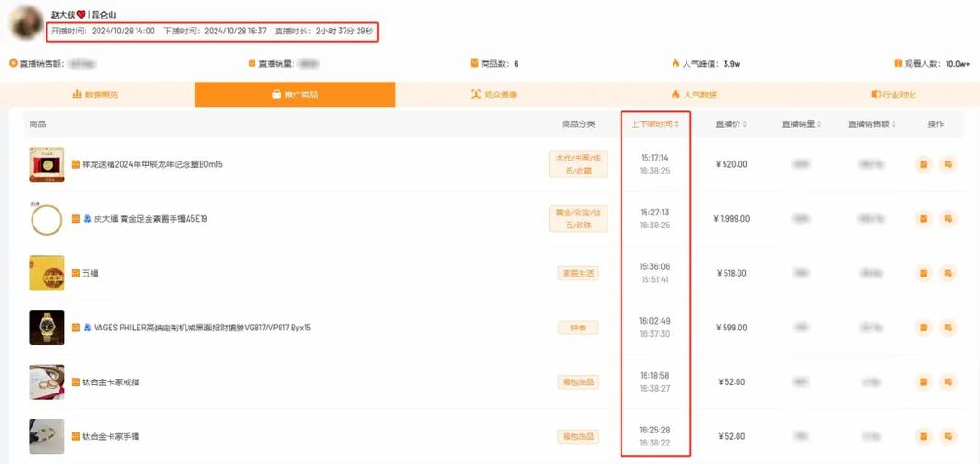Screen dimensions: 980x464
Task: Click first action icon for VAGES PHILER watch row
Action: point(923,328)
